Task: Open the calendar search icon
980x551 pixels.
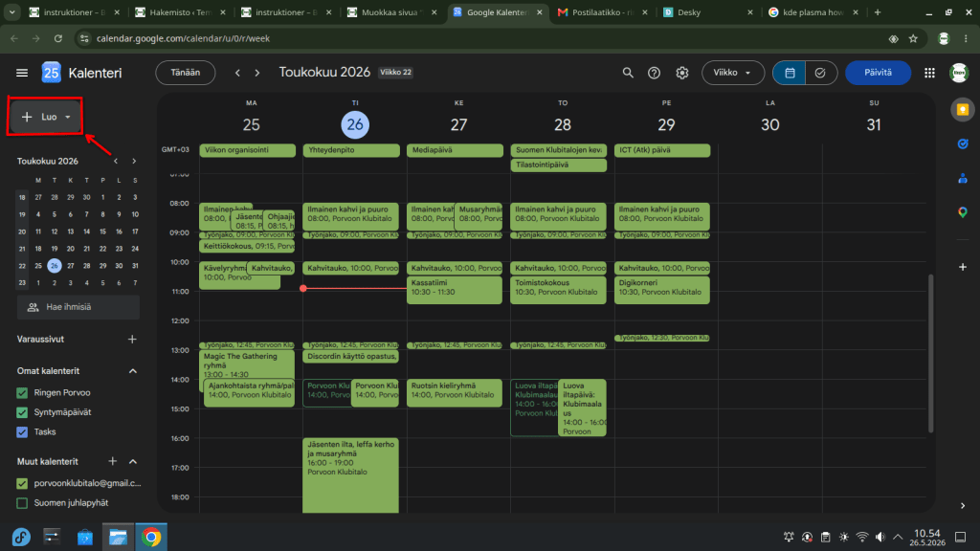Action: [628, 73]
